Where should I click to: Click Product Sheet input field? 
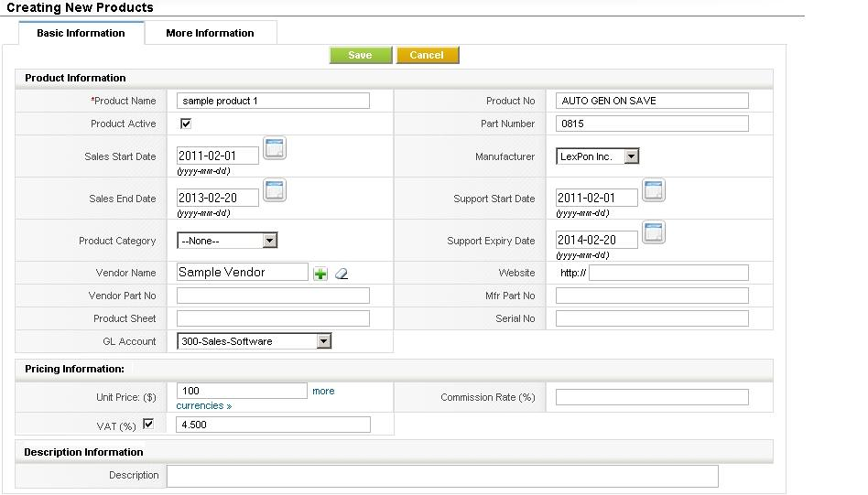(x=273, y=318)
